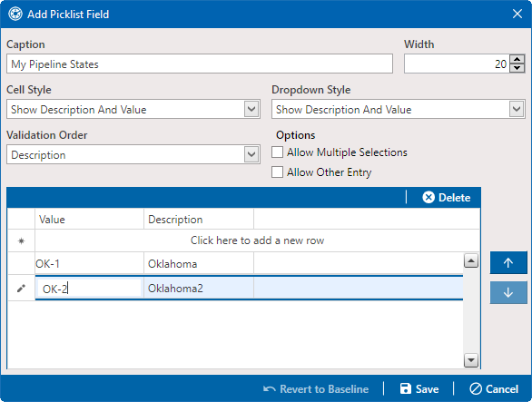Click here to add a new row
This screenshot has width=532, height=402.
click(x=257, y=240)
